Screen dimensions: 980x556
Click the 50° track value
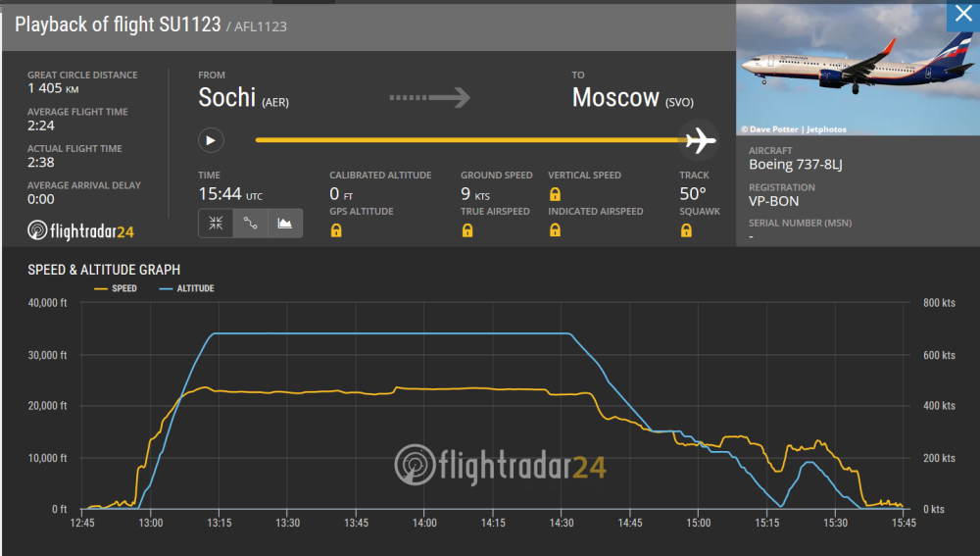click(693, 194)
